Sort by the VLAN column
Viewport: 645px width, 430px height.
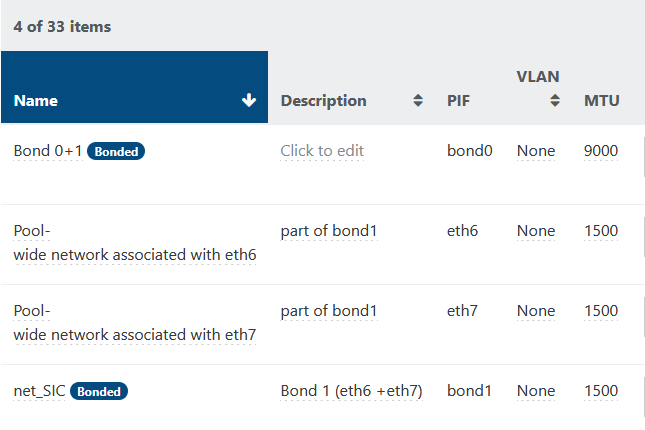[x=554, y=101]
